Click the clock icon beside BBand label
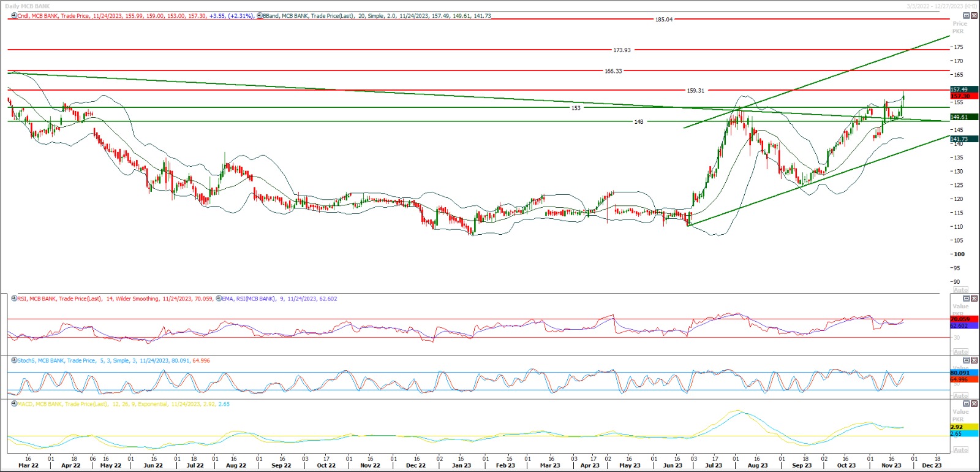Screen dimensions: 980x472 click(x=260, y=16)
